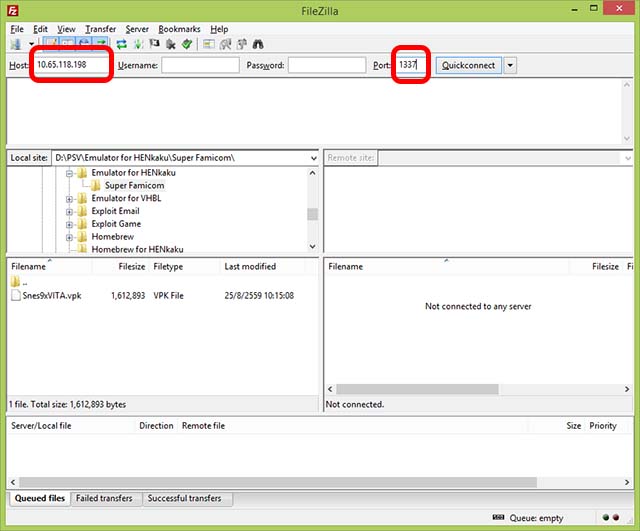Select the Exploit Email folder
Image resolution: width=640 pixels, height=531 pixels.
[x=115, y=211]
